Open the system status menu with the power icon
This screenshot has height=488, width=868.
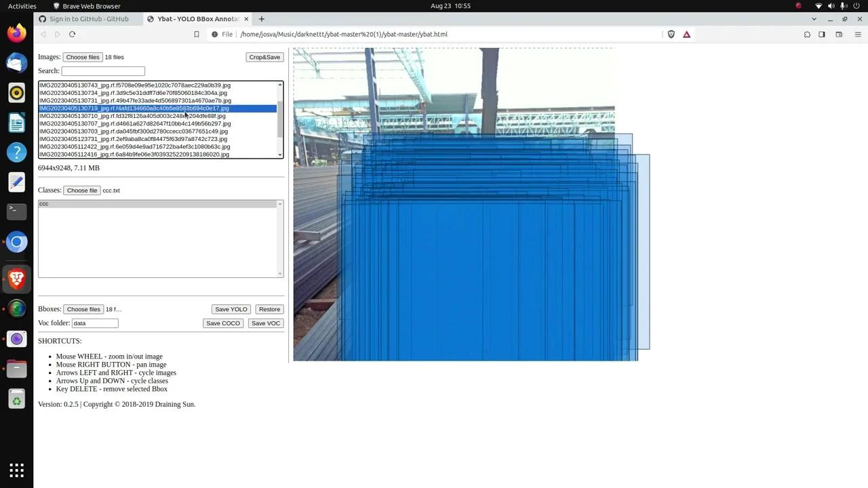tap(855, 6)
